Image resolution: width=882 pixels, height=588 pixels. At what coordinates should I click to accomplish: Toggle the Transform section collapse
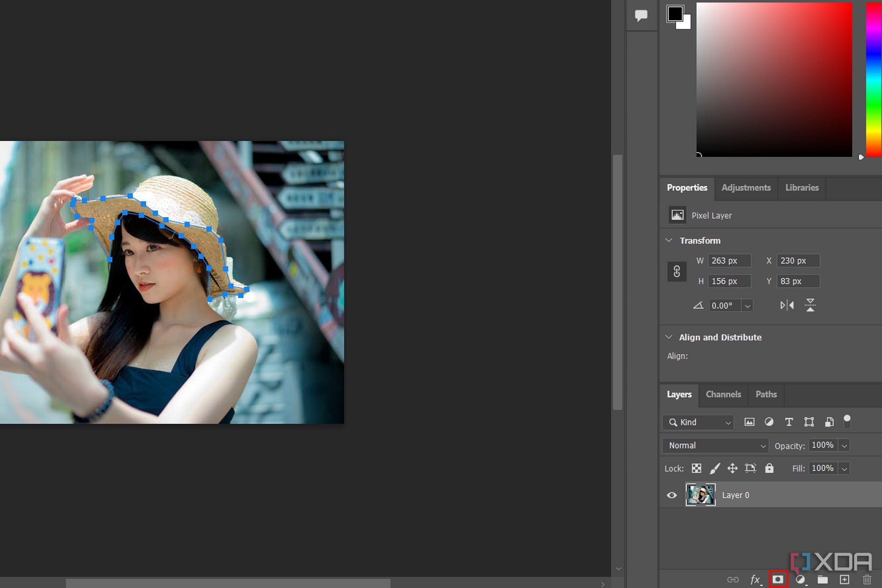pyautogui.click(x=671, y=240)
